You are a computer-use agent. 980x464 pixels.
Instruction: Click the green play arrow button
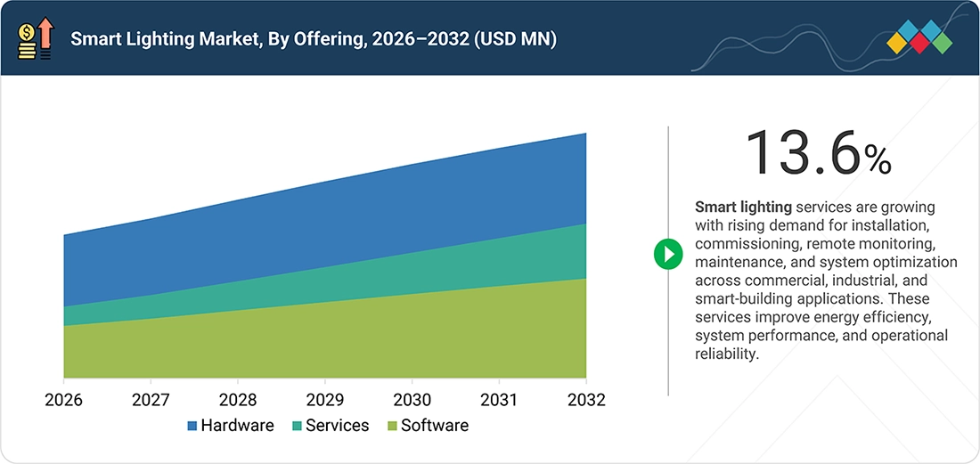[x=668, y=255]
